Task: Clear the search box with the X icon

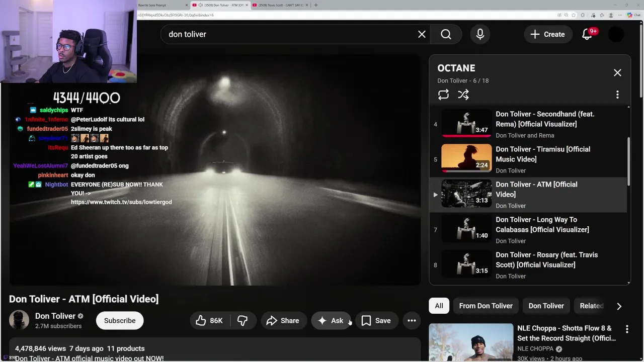Action: [422, 34]
